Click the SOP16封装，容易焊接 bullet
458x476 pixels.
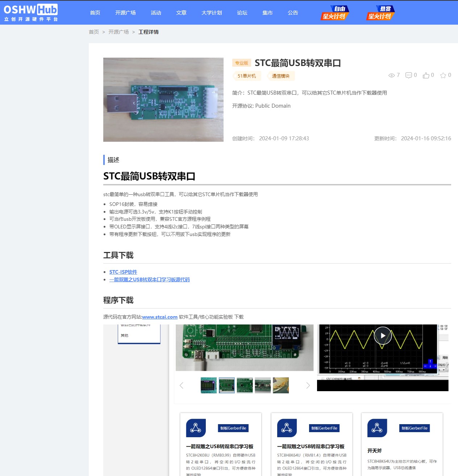[133, 204]
